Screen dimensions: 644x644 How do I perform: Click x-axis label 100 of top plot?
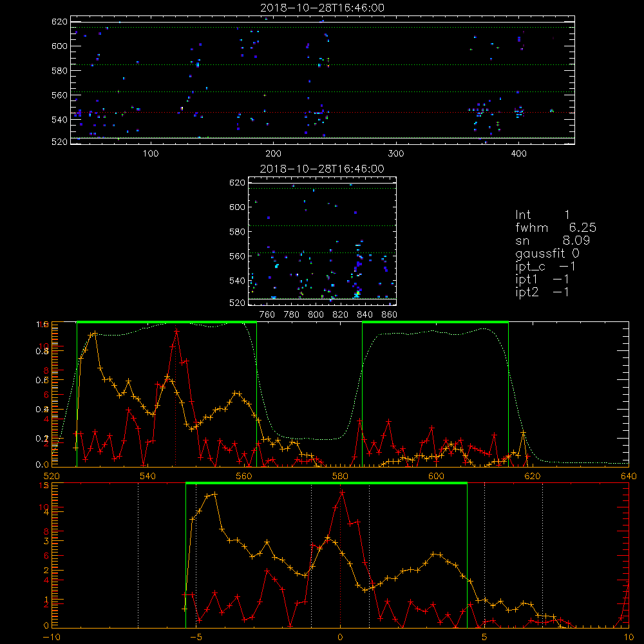coord(151,154)
